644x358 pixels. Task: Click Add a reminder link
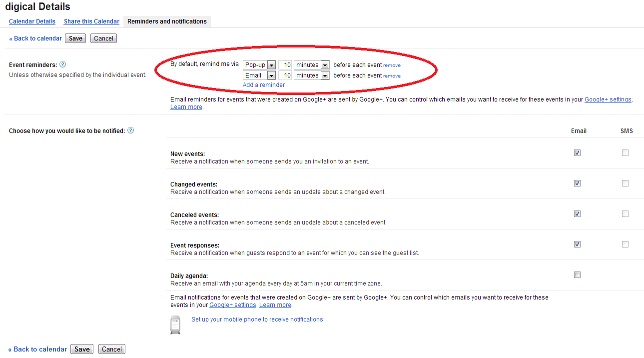[x=264, y=85]
